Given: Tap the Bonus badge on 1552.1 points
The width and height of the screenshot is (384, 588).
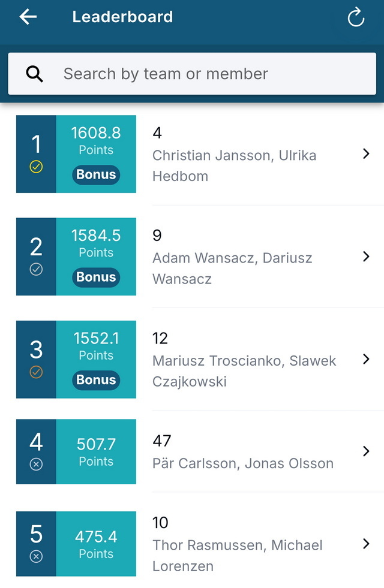Looking at the screenshot, I should pos(96,380).
